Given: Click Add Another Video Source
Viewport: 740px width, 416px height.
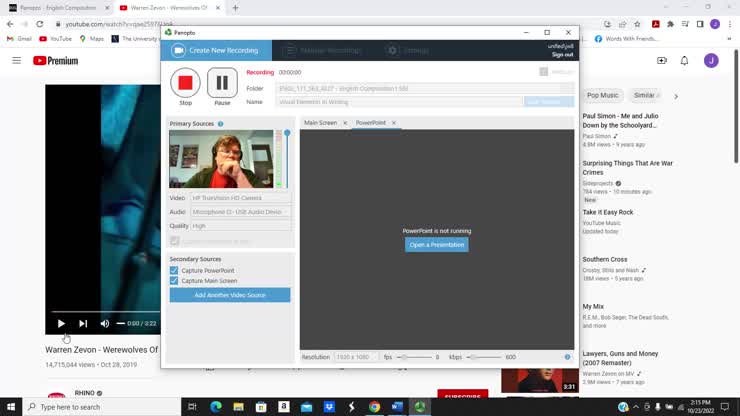Looking at the screenshot, I should pos(230,295).
